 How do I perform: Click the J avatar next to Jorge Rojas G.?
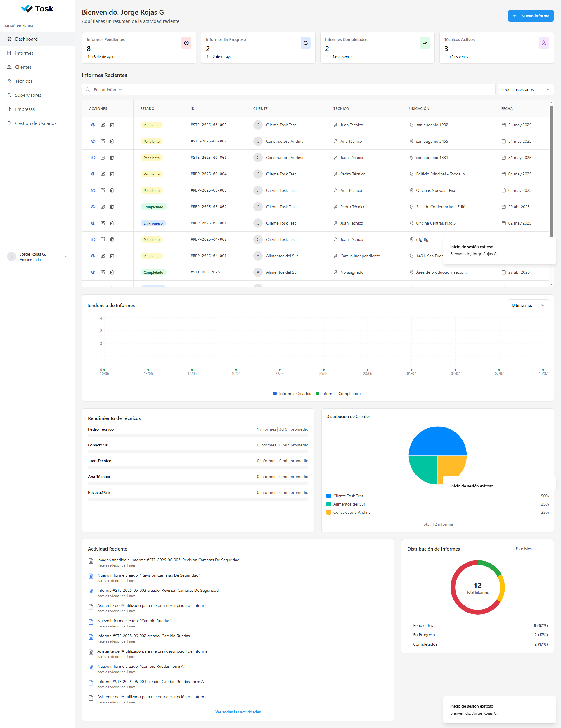click(x=12, y=256)
